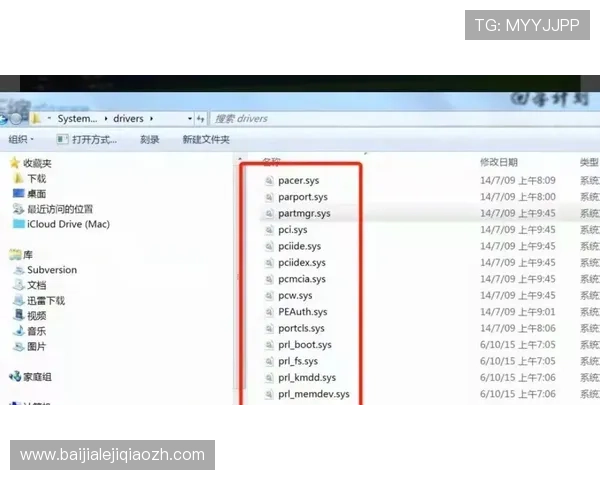Screen dimensions: 600x480
Task: Select the prl_fs.sys file icon
Action: click(269, 361)
